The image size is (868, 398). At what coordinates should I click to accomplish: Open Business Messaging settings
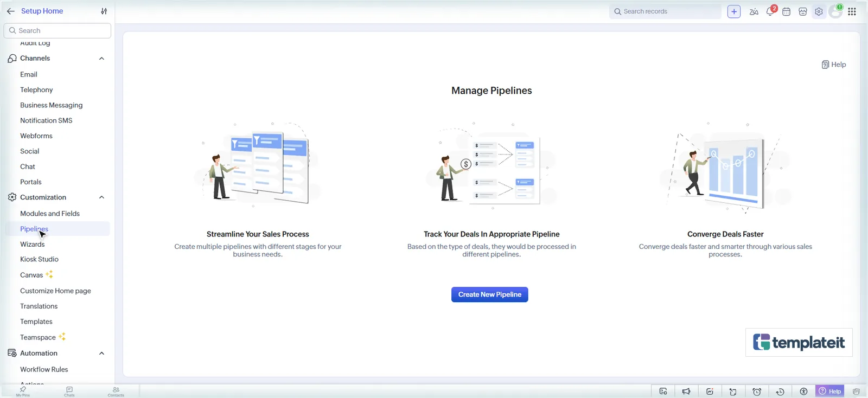(x=52, y=105)
